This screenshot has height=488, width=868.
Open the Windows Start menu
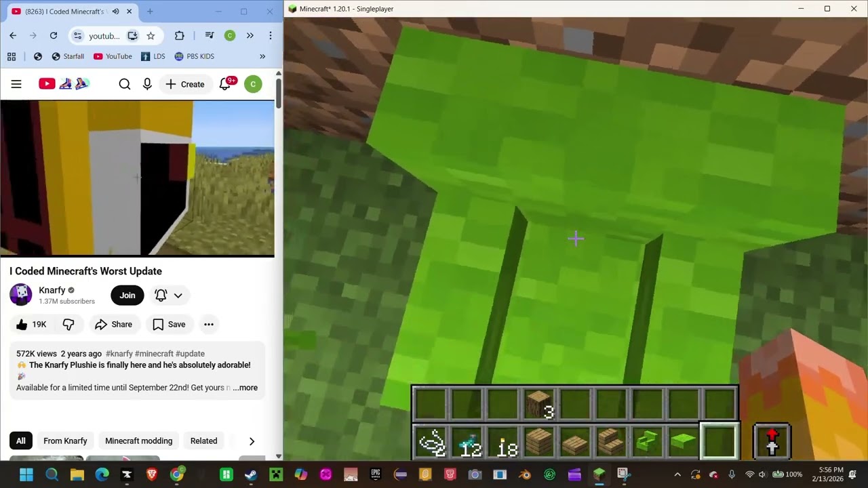click(26, 474)
